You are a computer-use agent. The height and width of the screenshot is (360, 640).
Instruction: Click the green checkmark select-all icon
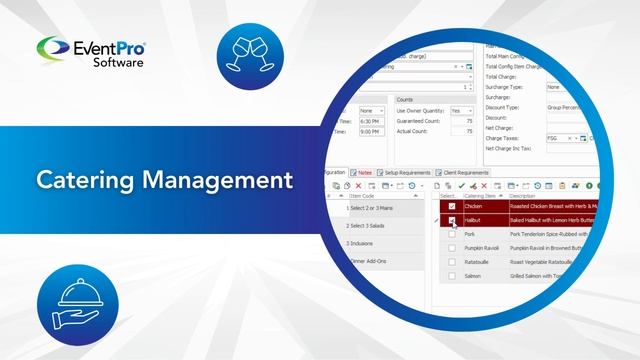click(x=462, y=186)
